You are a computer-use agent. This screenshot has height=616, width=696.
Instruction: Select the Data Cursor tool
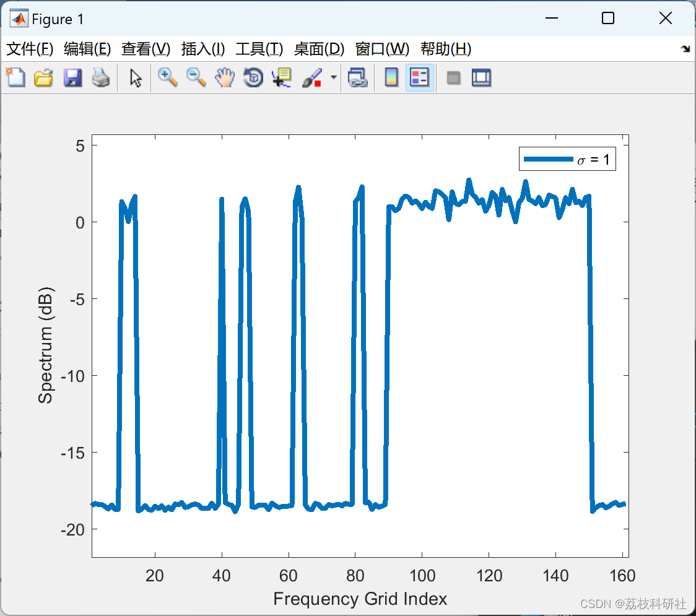click(x=281, y=77)
